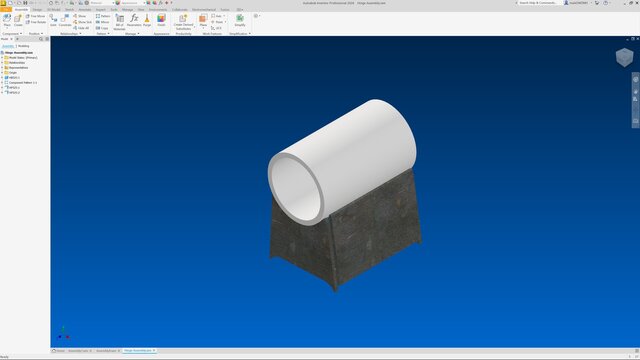Viewport: 640px width, 360px height.
Task: Switch to the Annotate ribbon tab
Action: [x=85, y=9]
